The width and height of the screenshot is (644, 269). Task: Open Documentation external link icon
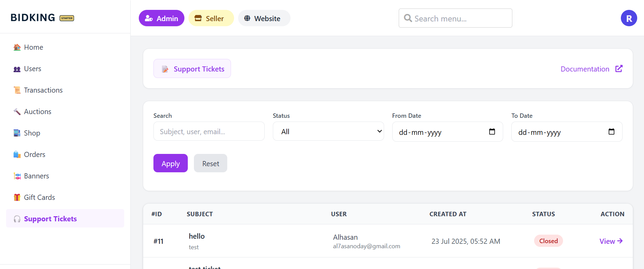(619, 69)
